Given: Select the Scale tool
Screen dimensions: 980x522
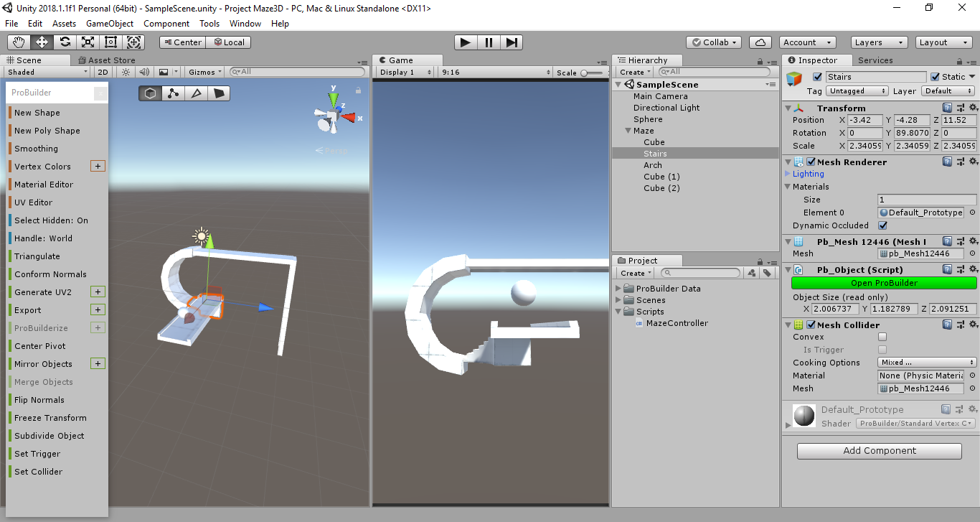Looking at the screenshot, I should point(88,42).
